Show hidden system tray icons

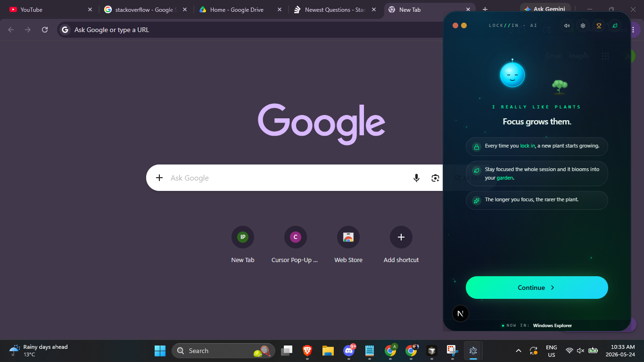pos(519,351)
